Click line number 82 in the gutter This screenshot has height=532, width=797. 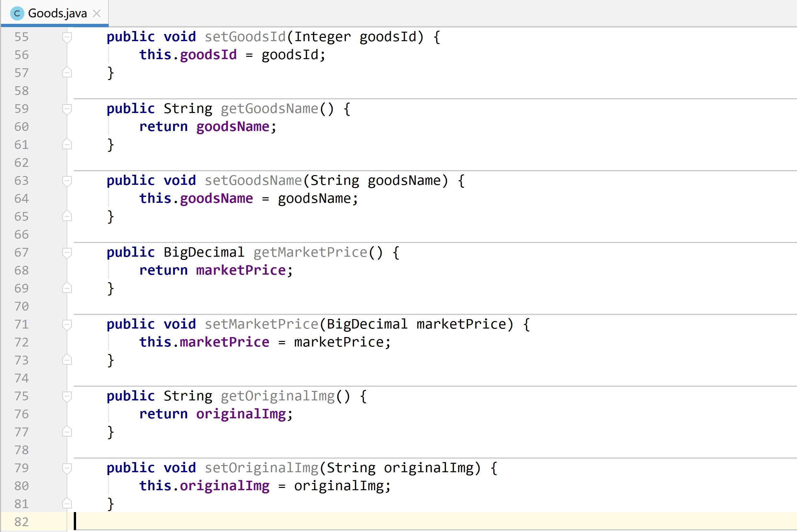point(21,522)
